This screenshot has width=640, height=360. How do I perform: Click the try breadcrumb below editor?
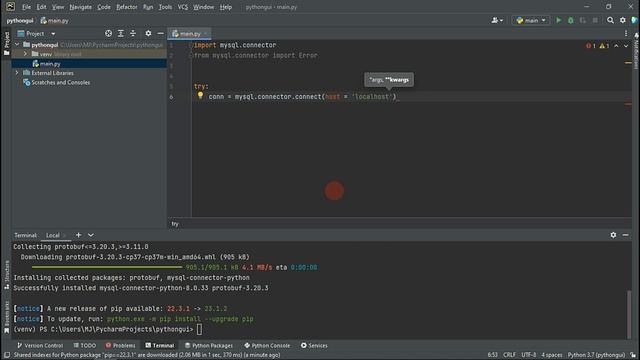(x=175, y=224)
